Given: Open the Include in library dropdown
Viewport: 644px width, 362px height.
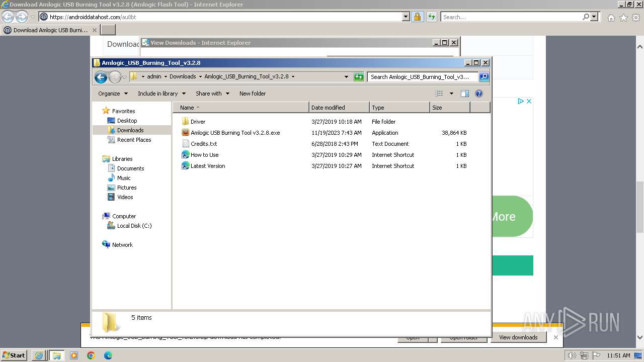Looking at the screenshot, I should click(x=162, y=94).
